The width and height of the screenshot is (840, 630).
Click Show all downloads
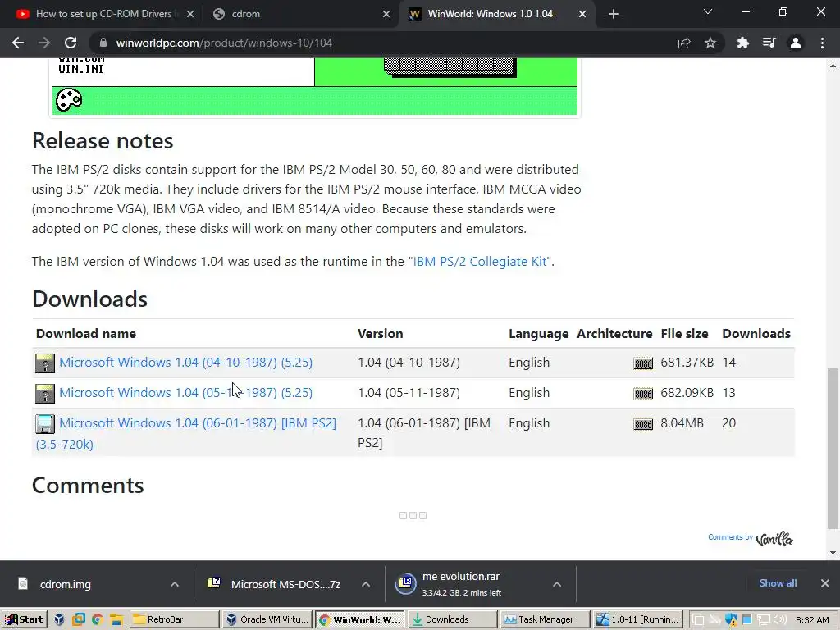click(778, 583)
